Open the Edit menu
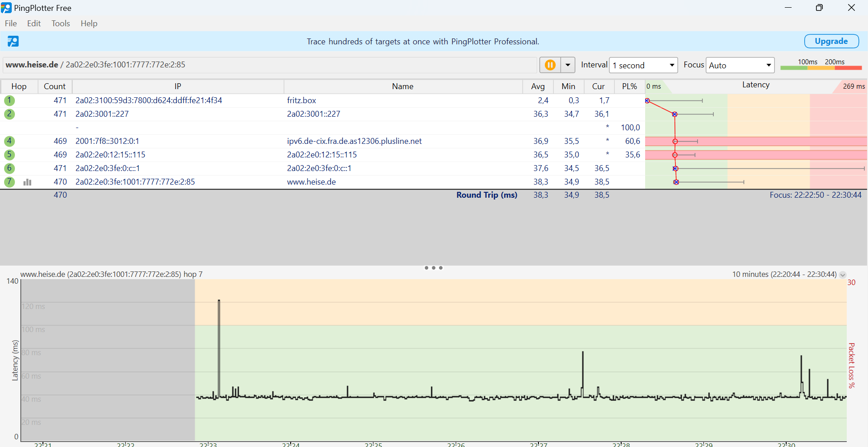The height and width of the screenshot is (447, 868). pyautogui.click(x=34, y=24)
